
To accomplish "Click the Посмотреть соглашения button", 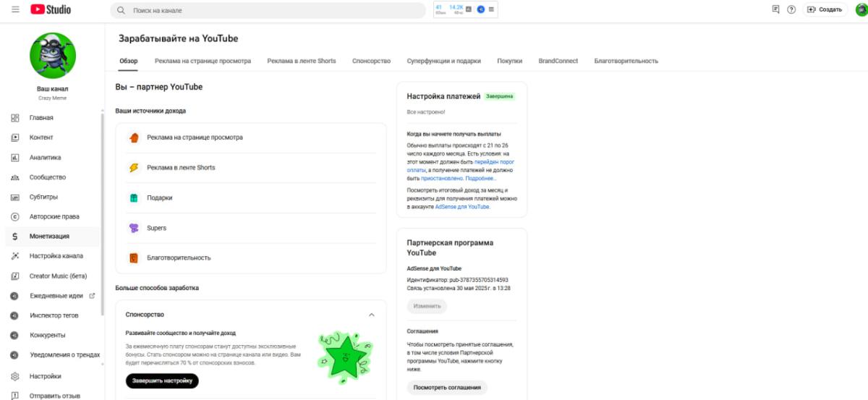I will (447, 388).
